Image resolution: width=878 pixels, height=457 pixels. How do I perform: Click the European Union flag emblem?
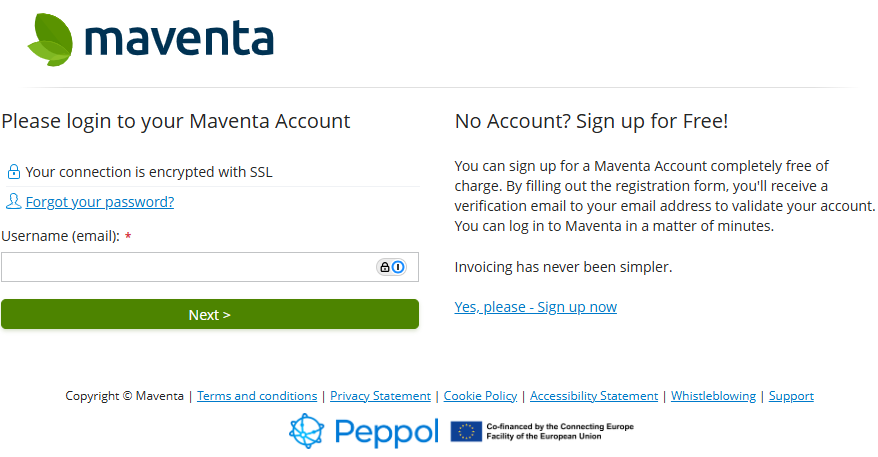(x=466, y=431)
